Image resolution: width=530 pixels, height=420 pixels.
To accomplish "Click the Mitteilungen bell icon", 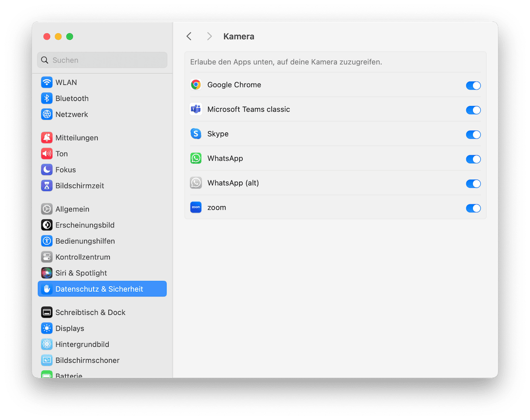I will 47,138.
